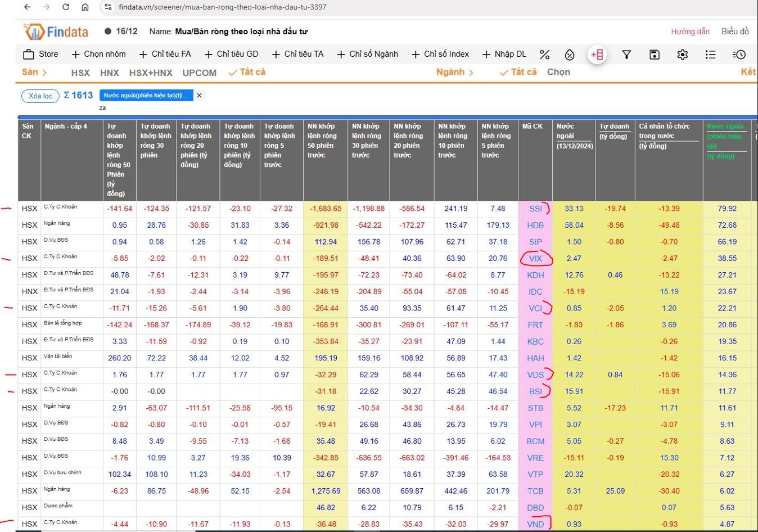Remove the Nước ngoài filter chip
The image size is (758, 532).
[199, 96]
